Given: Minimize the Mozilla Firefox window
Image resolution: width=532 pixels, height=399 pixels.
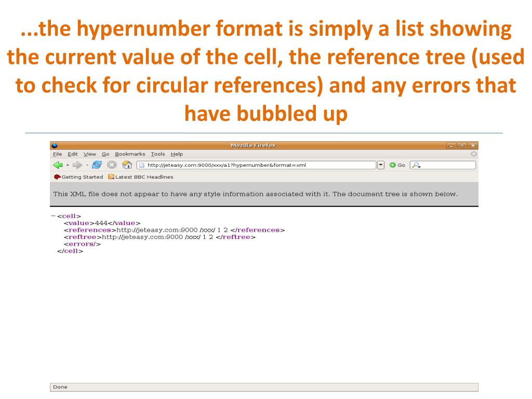Looking at the screenshot, I should [x=451, y=145].
